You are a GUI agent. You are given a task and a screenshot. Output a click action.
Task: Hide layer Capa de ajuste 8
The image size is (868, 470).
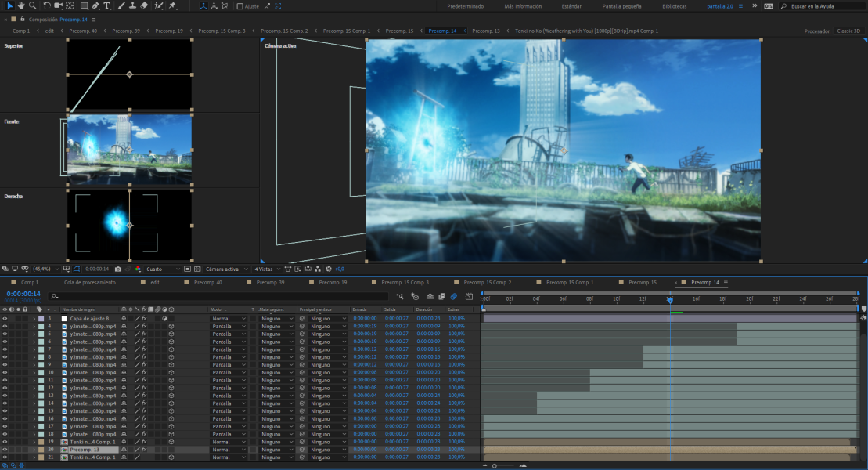pyautogui.click(x=5, y=319)
